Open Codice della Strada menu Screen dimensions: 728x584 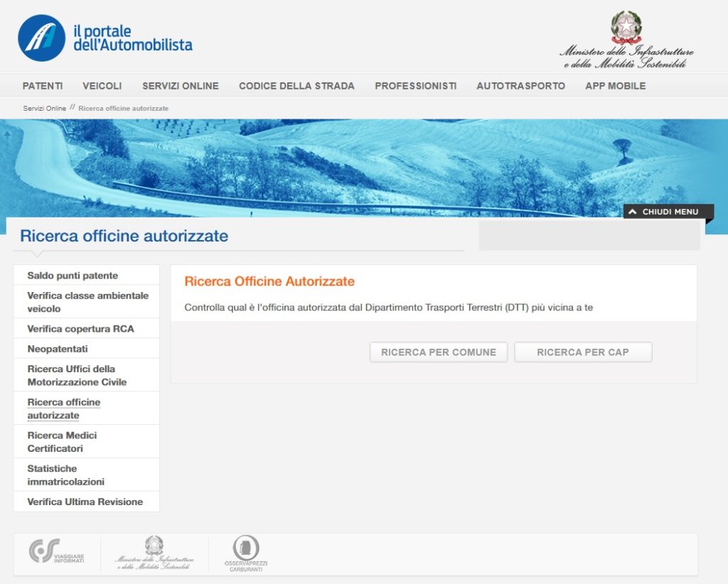[x=296, y=86]
